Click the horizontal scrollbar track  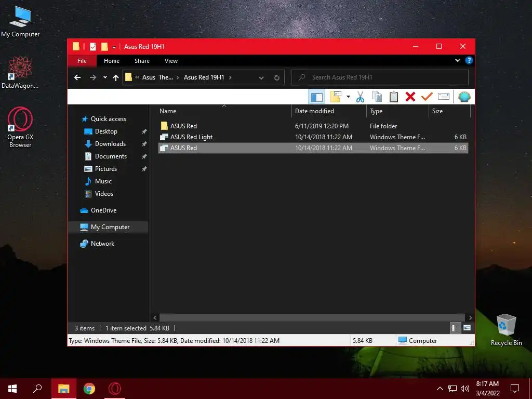pyautogui.click(x=312, y=317)
